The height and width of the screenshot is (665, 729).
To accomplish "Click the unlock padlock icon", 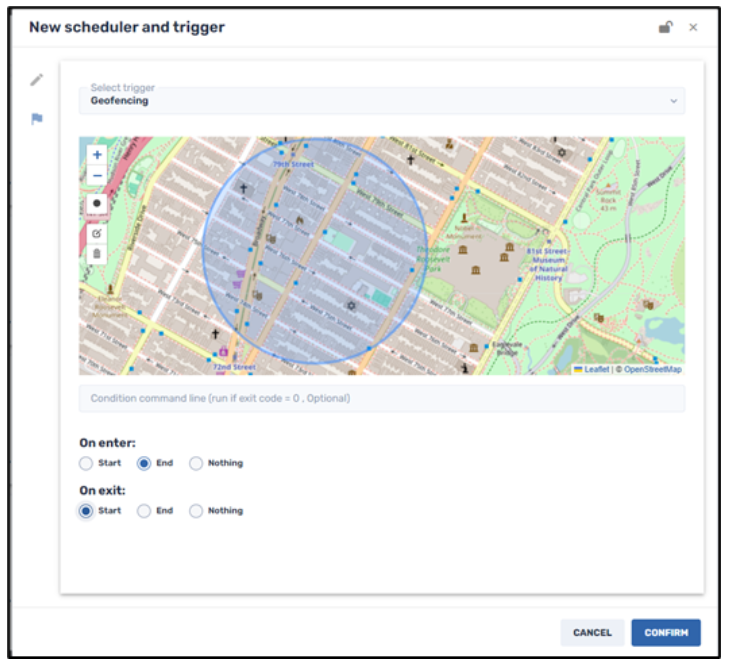I will [665, 27].
